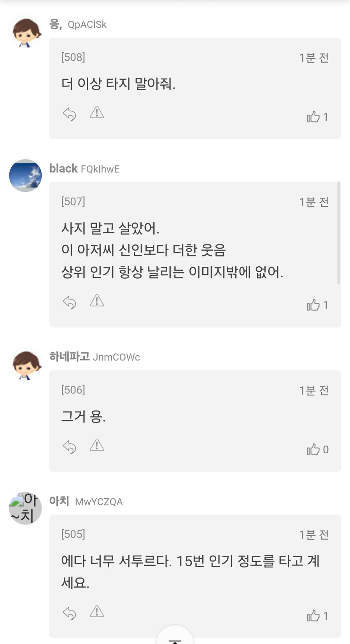
Task: Open the reply icon on 하네파고's comment
Action: pos(69,447)
